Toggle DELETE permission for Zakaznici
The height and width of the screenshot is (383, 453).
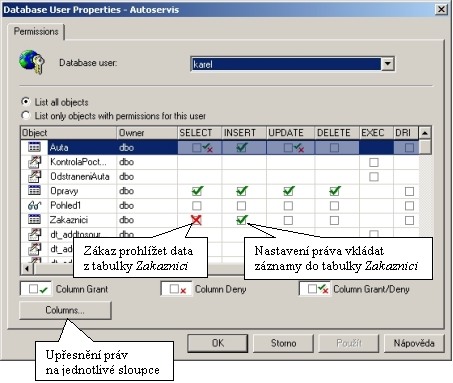pos(334,220)
